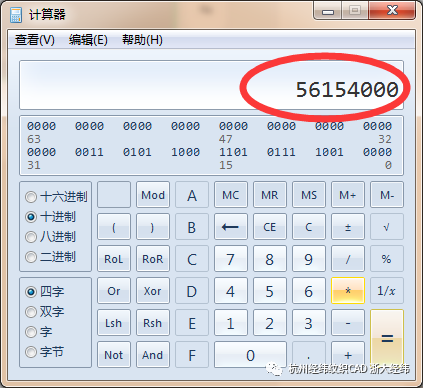Screen dimensions: 423x388
Task: Click the calculator display showing 56154000
Action: (211, 85)
